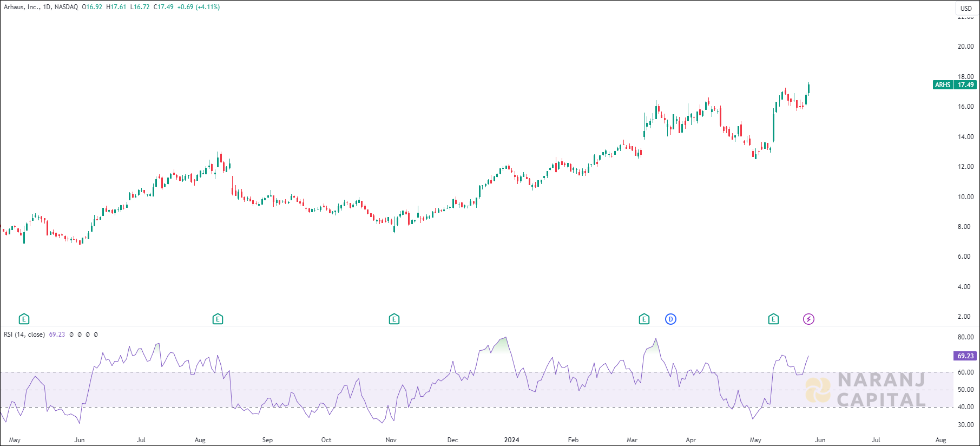Click the 14.00 price axis label
Screen dimensions: 980x446
pos(965,137)
